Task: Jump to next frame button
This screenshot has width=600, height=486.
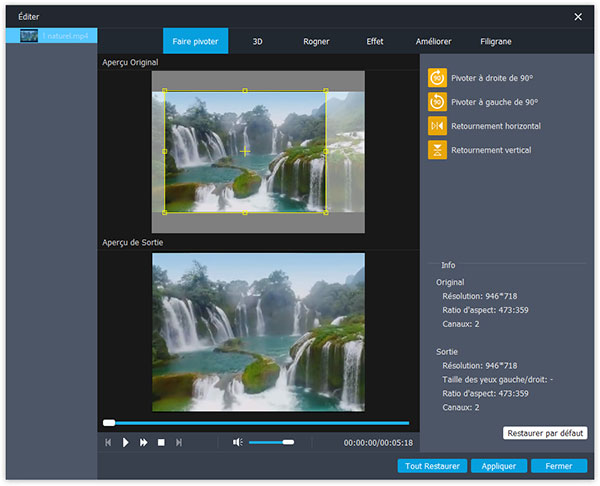Action: tap(179, 442)
